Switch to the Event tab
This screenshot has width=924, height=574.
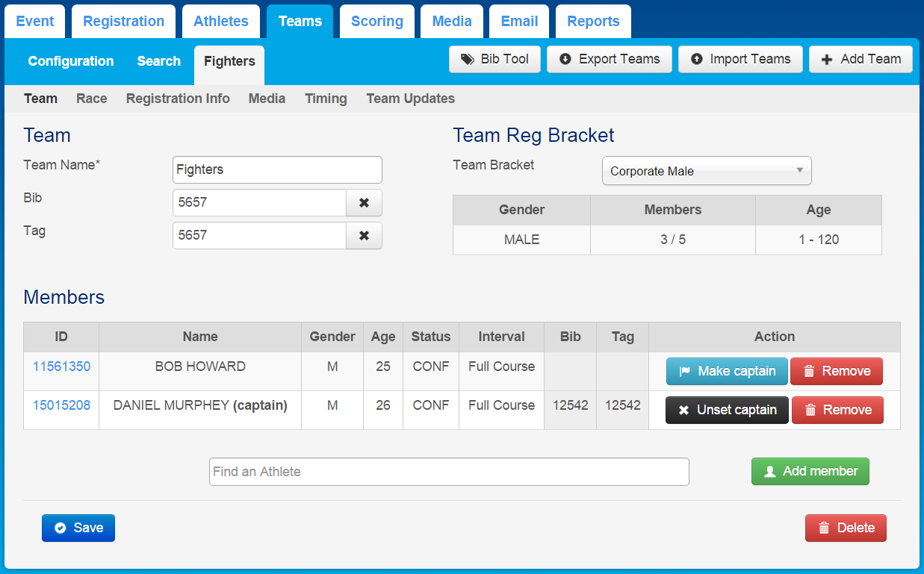[35, 21]
